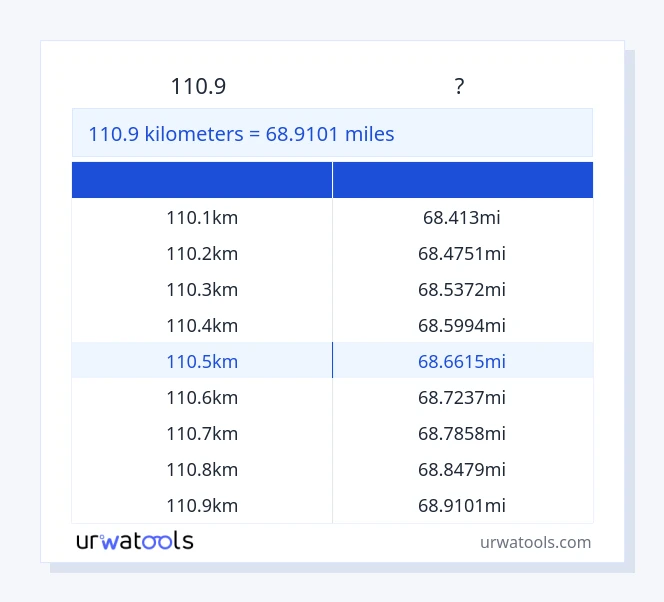This screenshot has height=602, width=664.
Task: Select the 110.3km cell
Action: click(202, 289)
